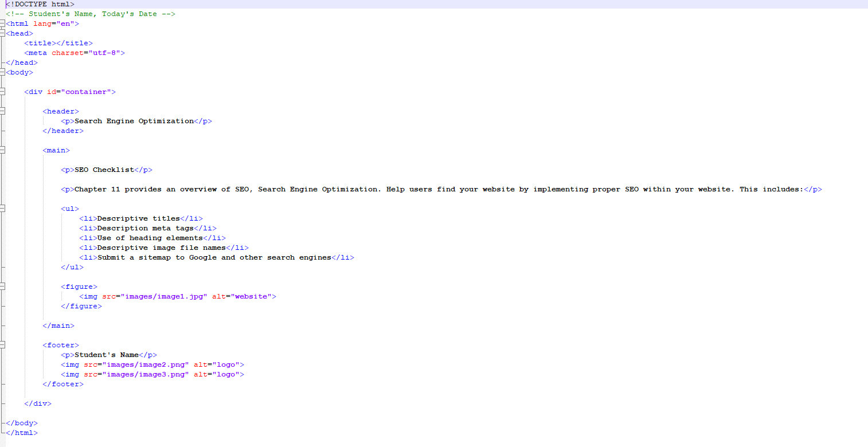Collapse the container div code block
This screenshot has height=447, width=868.
pos(3,92)
